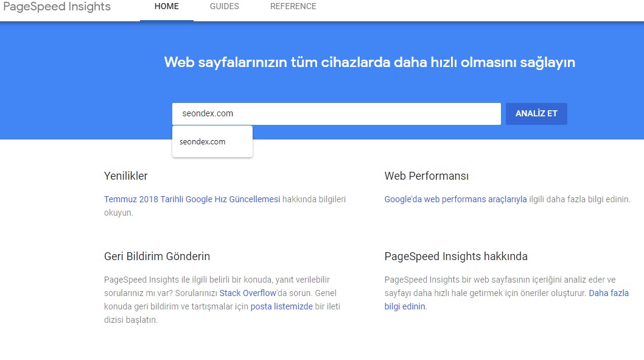644x360 pixels.
Task: Click the HOME tab underline indicator
Action: pos(167,20)
